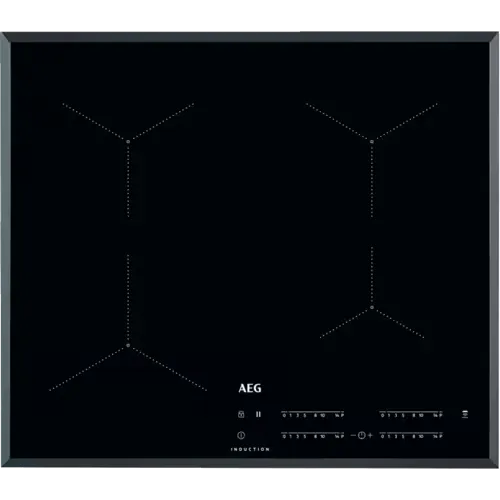Toggle the hob power on/off symbol
The width and height of the screenshot is (500, 500).
click(241, 435)
